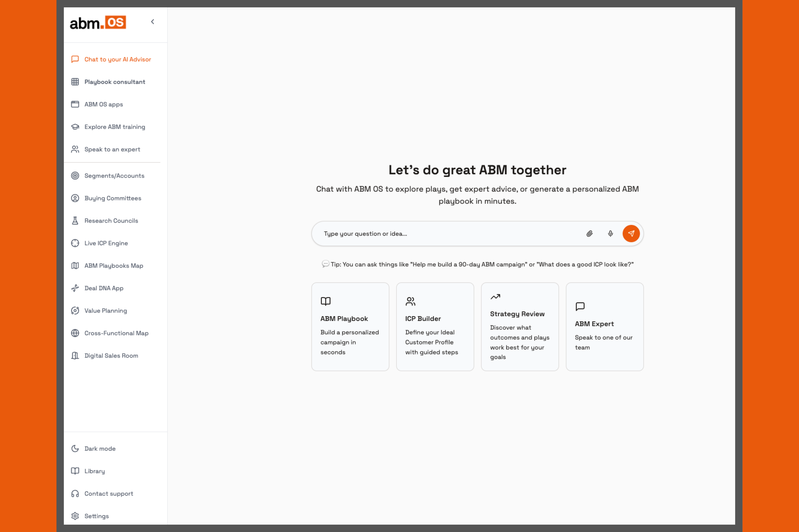
Task: Open Buying Committees
Action: click(112, 198)
